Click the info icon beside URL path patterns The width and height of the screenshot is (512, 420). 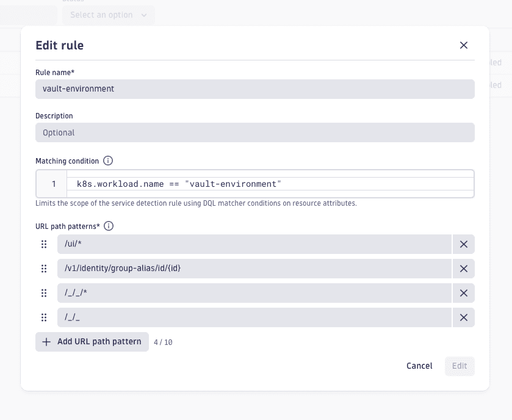(x=108, y=226)
